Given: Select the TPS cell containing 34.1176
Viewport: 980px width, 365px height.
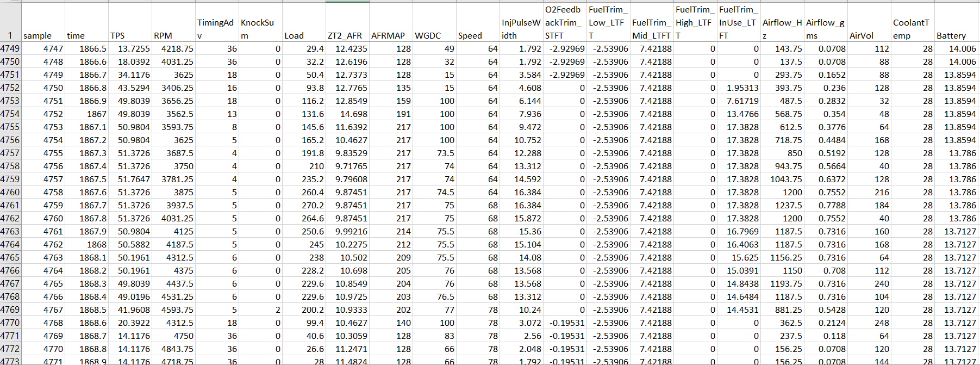Looking at the screenshot, I should click(x=130, y=75).
